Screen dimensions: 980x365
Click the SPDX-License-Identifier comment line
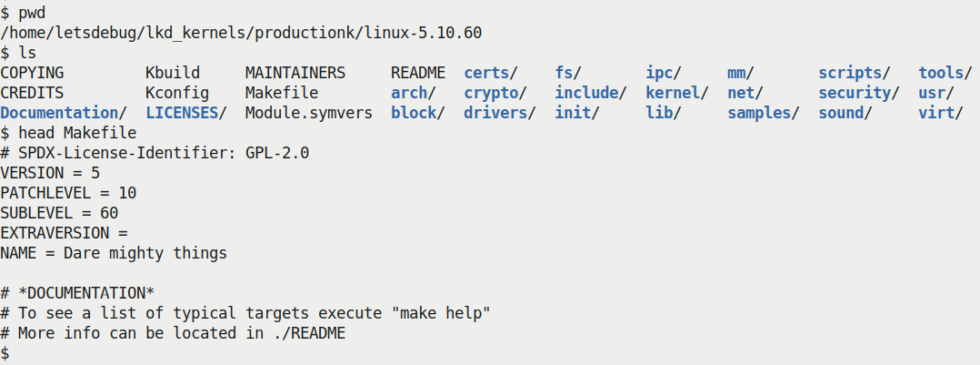point(155,154)
